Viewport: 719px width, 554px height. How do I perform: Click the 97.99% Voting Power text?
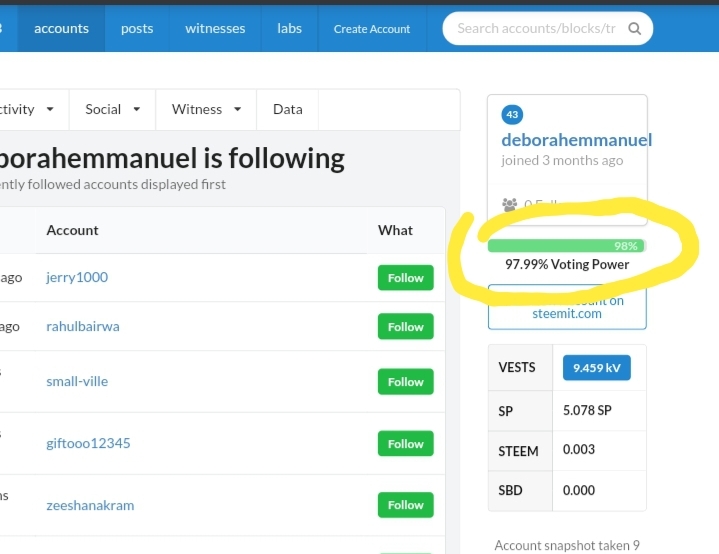click(567, 264)
